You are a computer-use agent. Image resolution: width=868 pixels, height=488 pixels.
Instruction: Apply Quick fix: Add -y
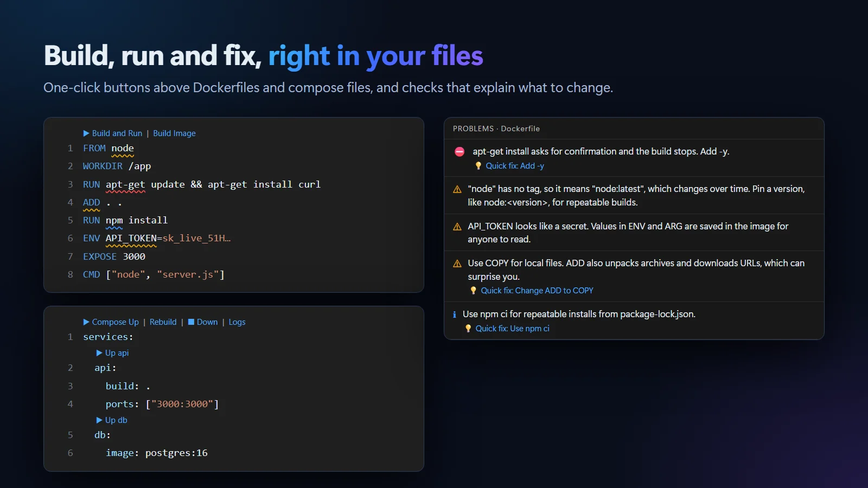point(515,166)
